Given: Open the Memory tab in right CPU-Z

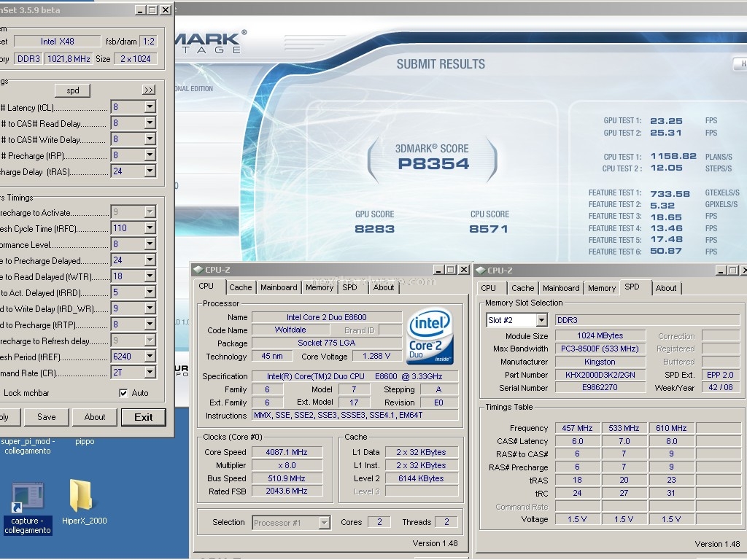Looking at the screenshot, I should click(602, 287).
